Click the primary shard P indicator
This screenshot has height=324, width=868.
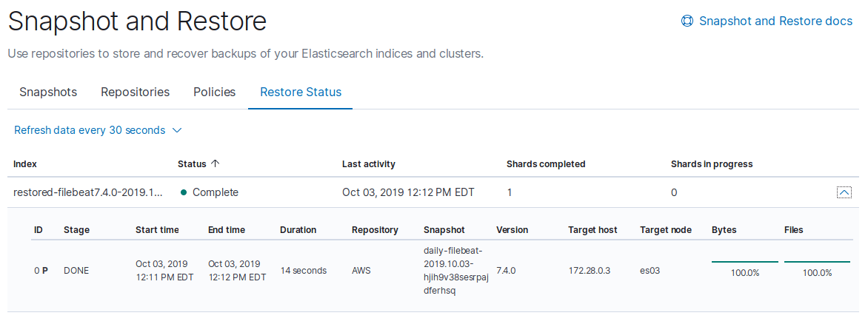(45, 271)
